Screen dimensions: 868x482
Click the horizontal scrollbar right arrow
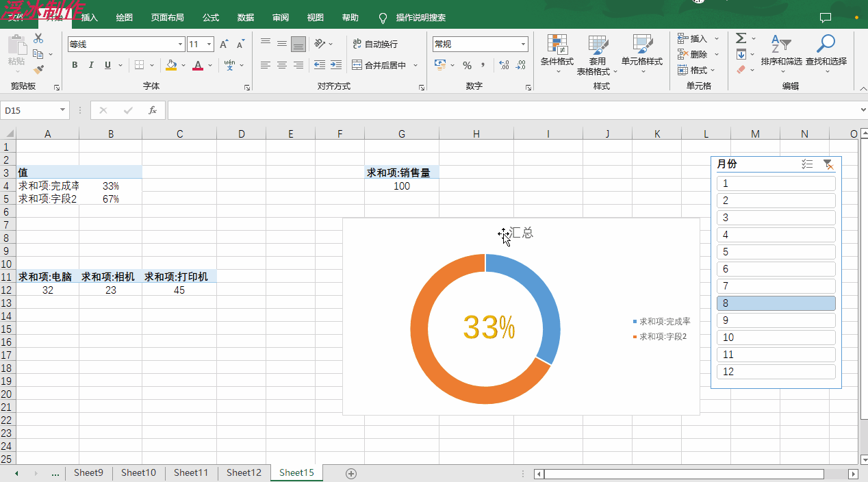pos(853,474)
